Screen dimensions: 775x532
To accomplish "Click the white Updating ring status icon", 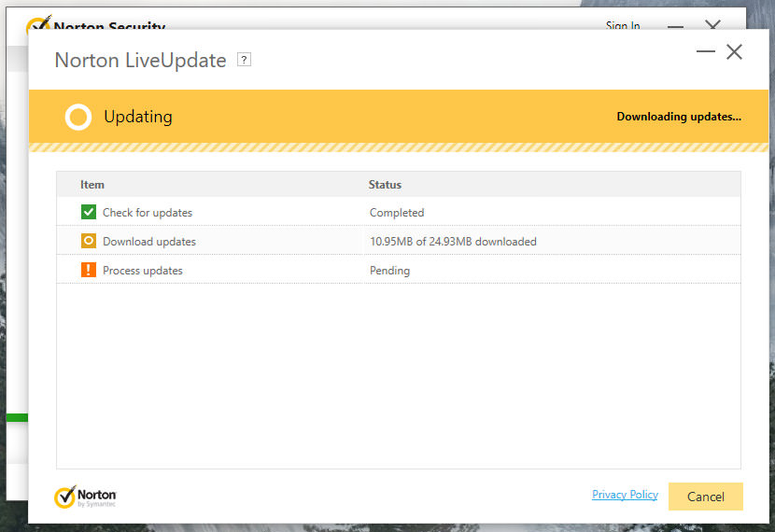I will [x=78, y=117].
